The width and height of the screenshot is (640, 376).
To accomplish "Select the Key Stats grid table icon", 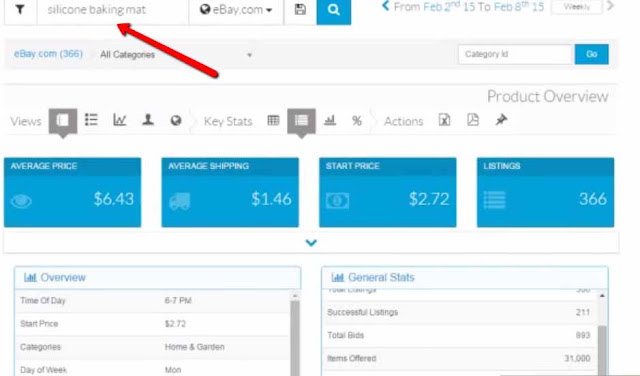I will (x=273, y=120).
